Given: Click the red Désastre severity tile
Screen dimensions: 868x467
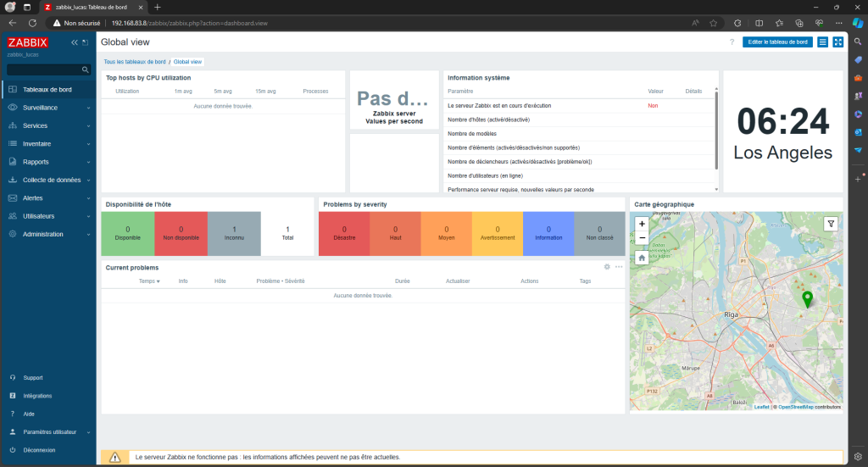Looking at the screenshot, I should [344, 233].
